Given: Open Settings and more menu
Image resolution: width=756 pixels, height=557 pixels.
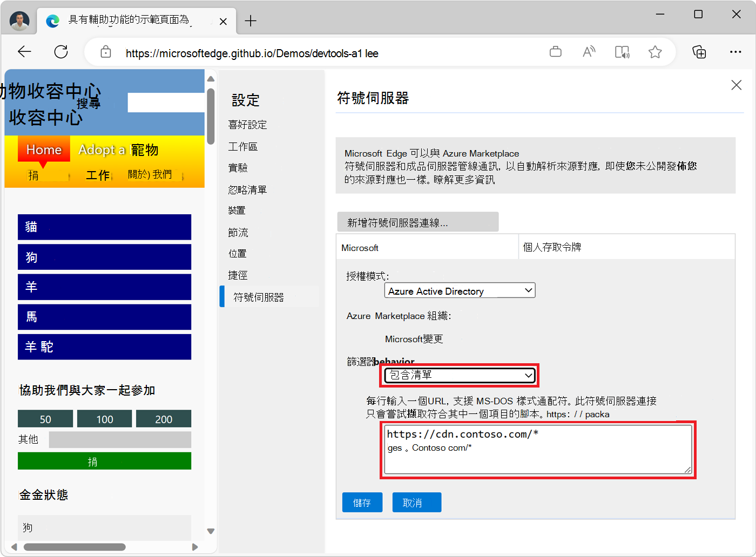Looking at the screenshot, I should (736, 51).
